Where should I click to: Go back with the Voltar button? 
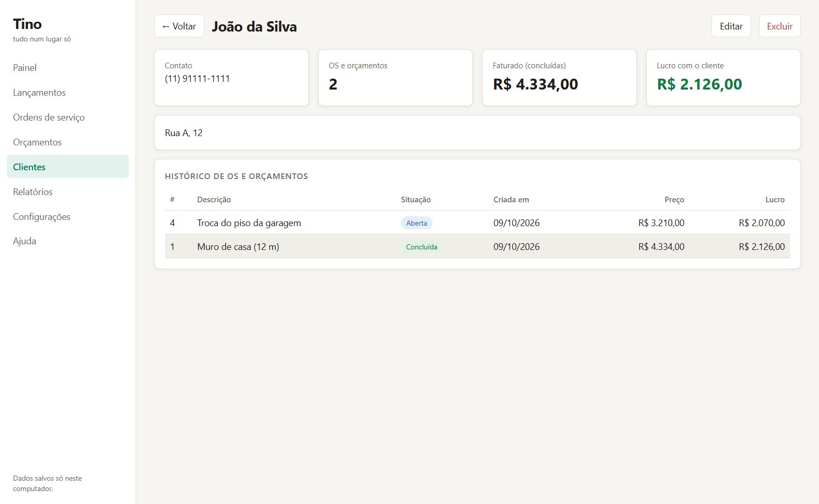(179, 26)
